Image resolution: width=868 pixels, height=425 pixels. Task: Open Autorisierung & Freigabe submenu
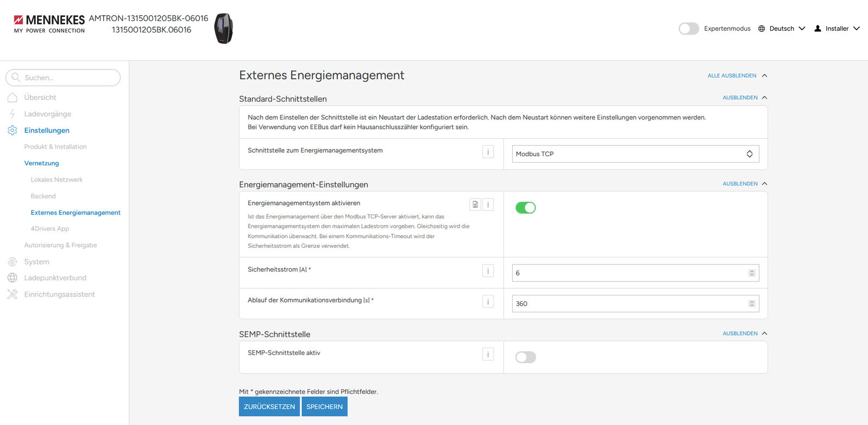[61, 245]
